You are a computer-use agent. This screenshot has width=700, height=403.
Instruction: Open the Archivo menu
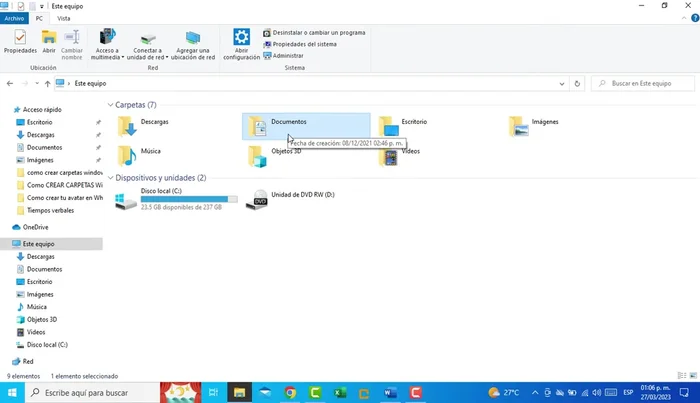(13, 18)
